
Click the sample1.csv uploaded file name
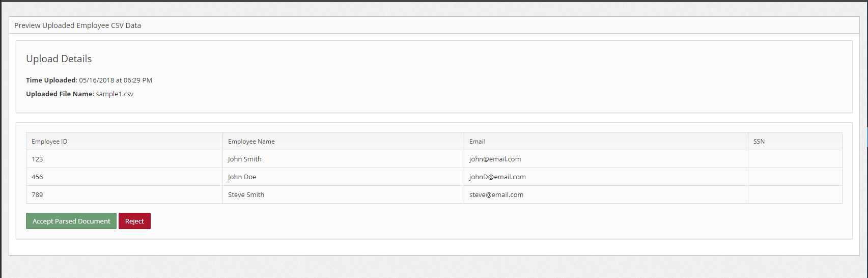(115, 94)
